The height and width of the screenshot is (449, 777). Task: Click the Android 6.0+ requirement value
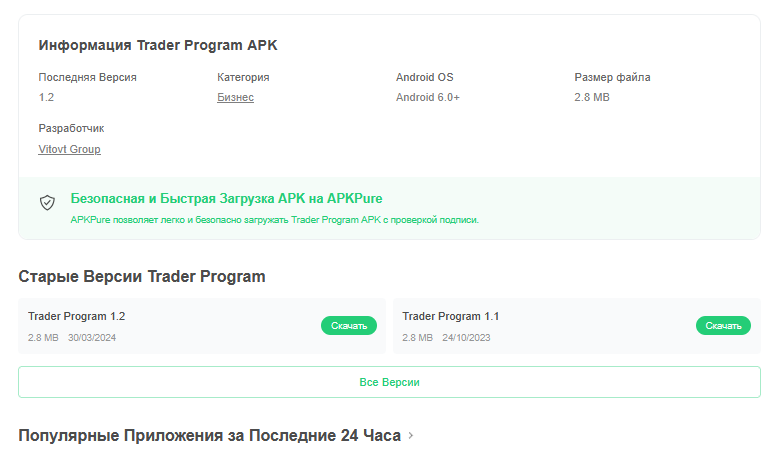coord(428,97)
